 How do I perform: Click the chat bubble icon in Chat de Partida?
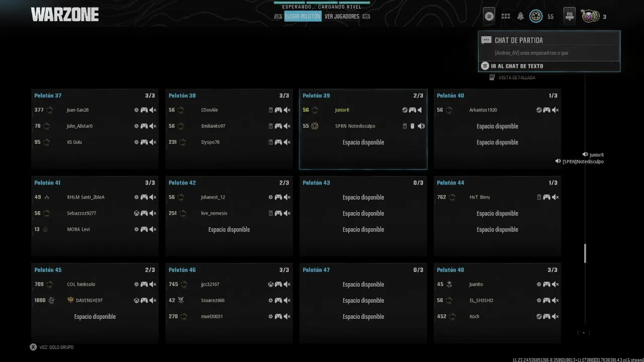486,40
